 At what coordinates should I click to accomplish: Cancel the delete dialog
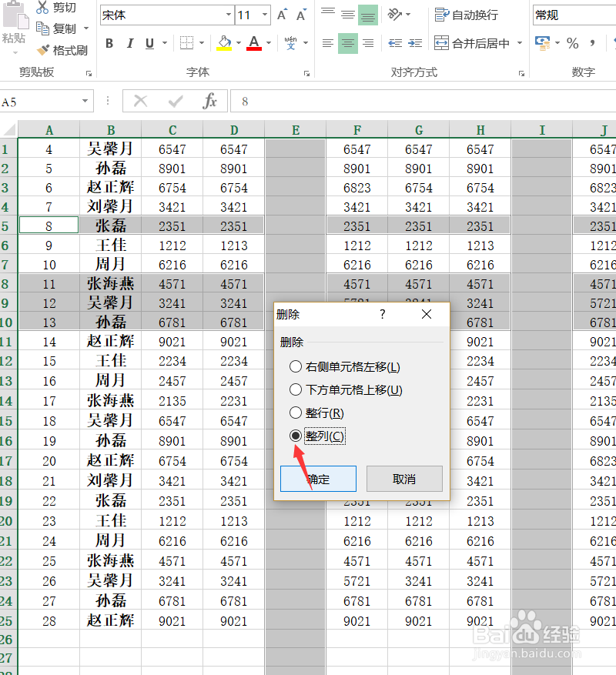pos(404,479)
